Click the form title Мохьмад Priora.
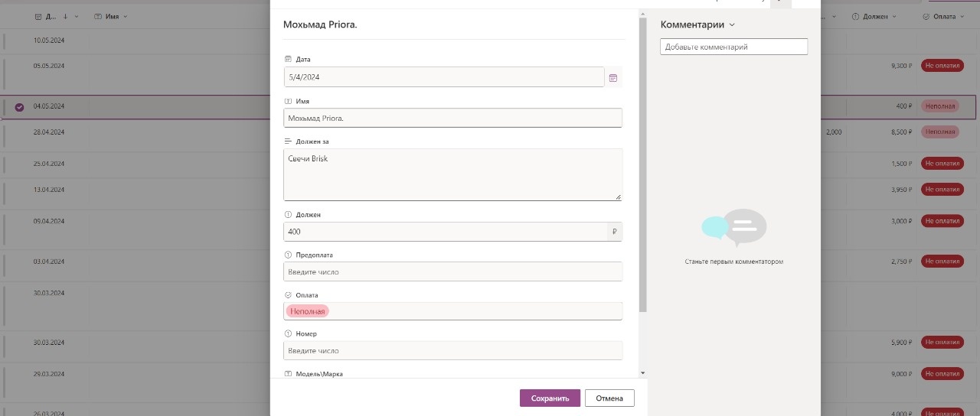 pos(320,24)
